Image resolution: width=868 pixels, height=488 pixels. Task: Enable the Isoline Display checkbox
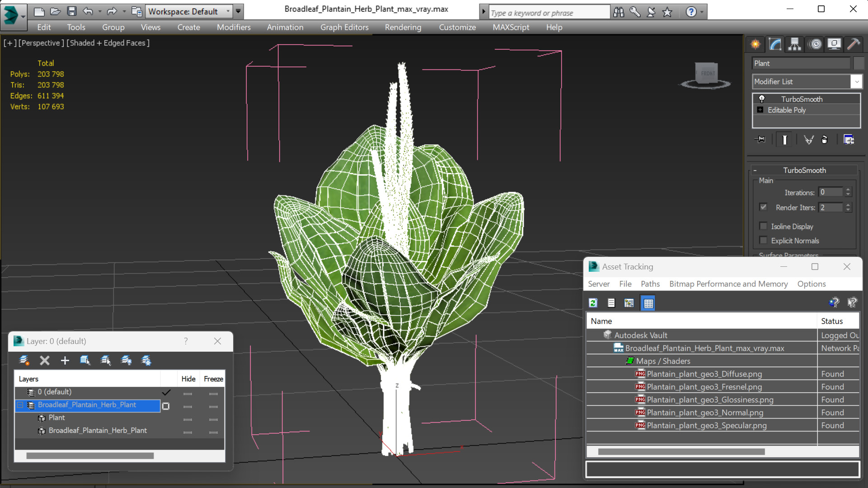click(764, 226)
